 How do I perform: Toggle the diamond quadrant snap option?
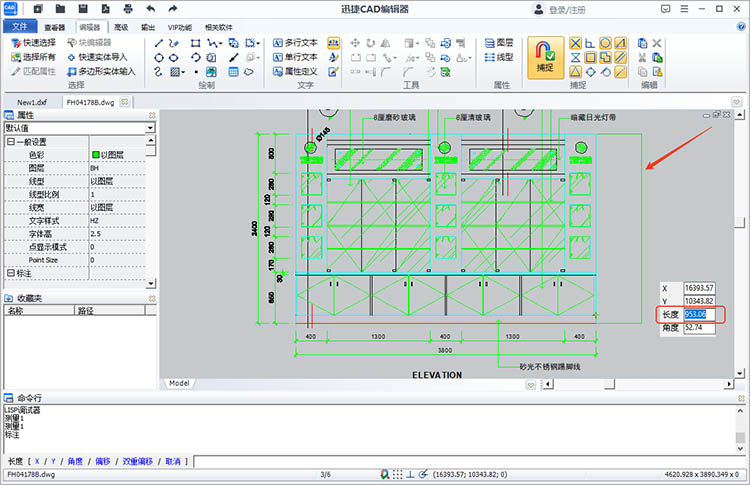click(590, 72)
